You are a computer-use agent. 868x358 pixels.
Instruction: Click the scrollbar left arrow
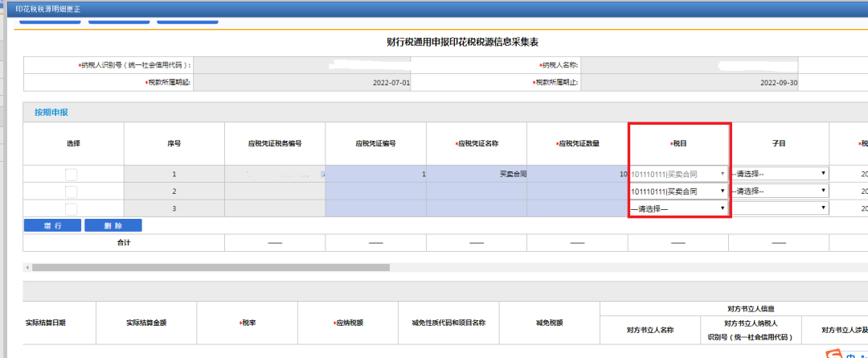pos(27,267)
